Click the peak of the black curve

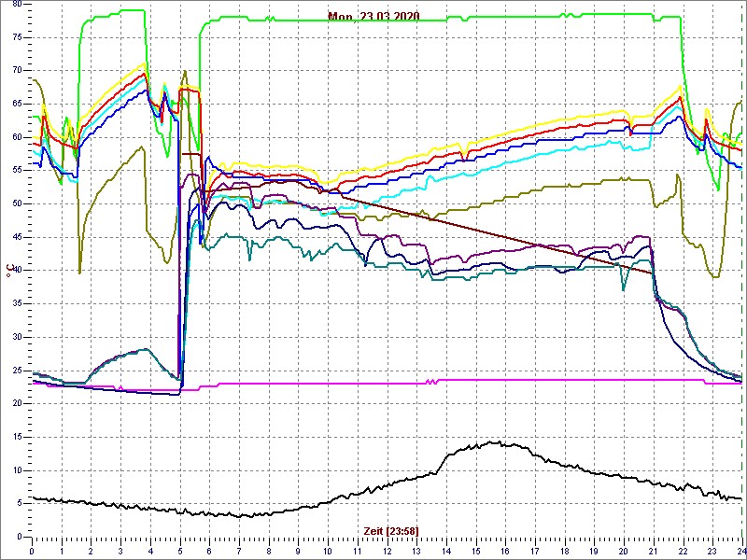click(x=495, y=442)
